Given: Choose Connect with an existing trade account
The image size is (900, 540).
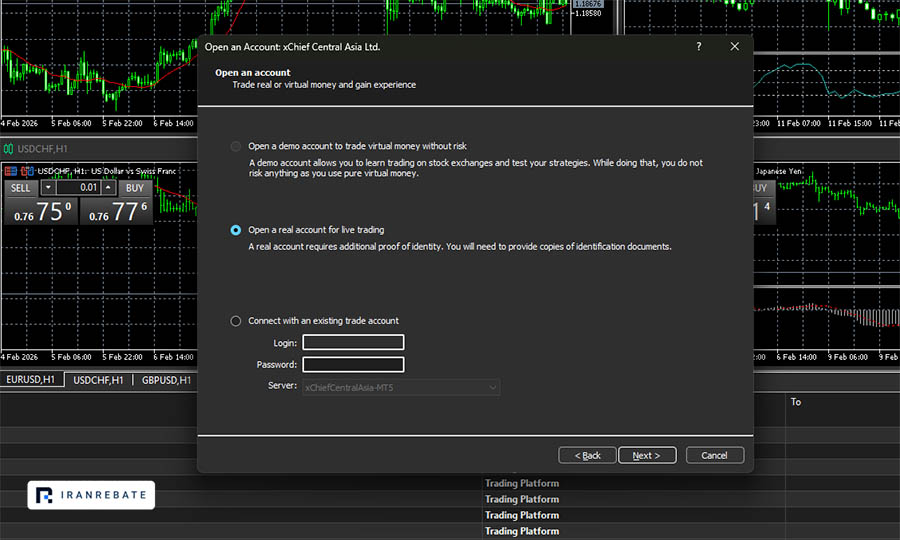Looking at the screenshot, I should pyautogui.click(x=235, y=321).
